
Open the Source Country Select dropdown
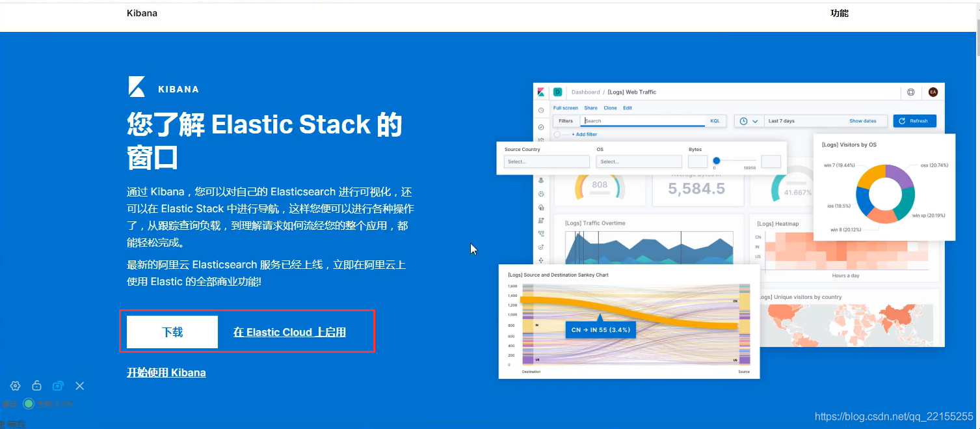coord(546,161)
